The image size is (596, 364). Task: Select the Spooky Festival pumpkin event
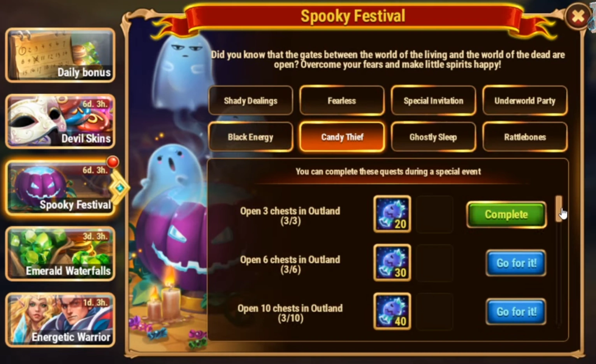tap(60, 188)
